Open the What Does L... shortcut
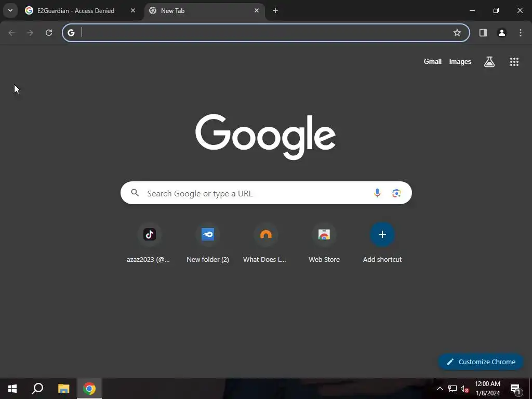 [x=266, y=234]
